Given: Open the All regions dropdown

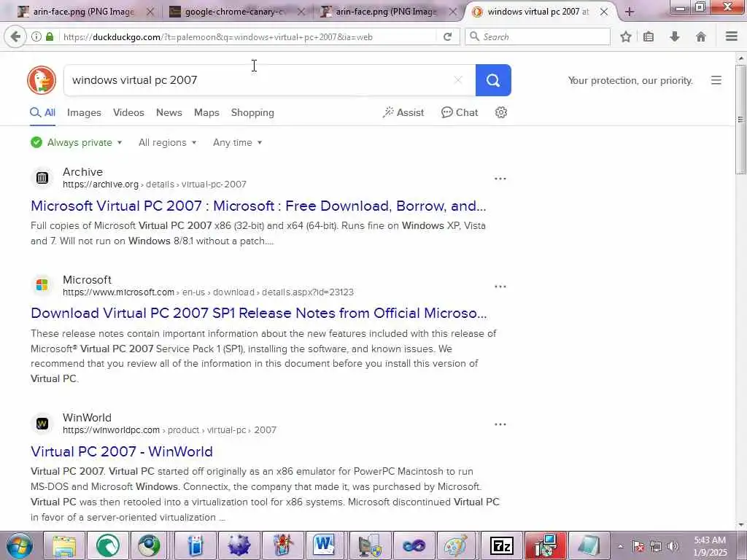Looking at the screenshot, I should point(167,142).
